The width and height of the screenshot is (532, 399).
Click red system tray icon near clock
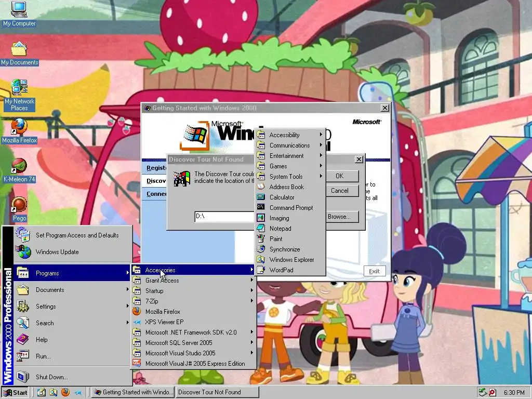[x=493, y=393]
